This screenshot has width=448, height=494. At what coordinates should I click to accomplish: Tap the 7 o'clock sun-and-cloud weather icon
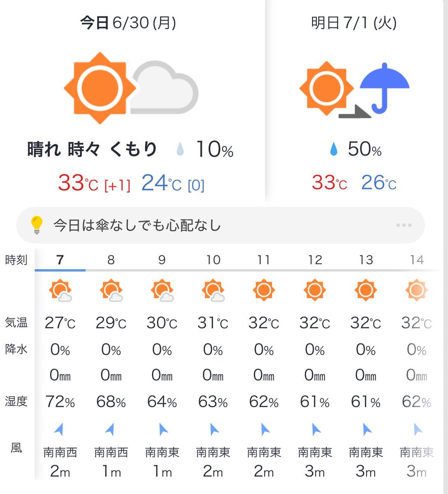pos(60,291)
